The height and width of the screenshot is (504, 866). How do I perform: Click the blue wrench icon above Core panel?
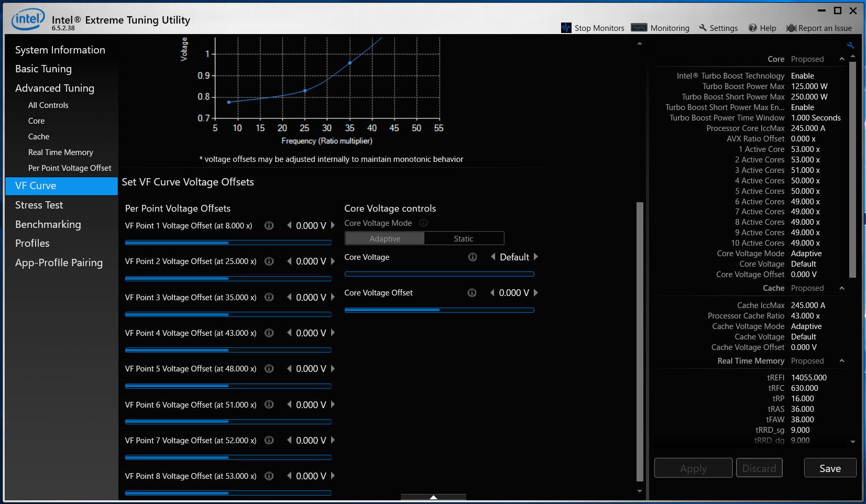[850, 46]
